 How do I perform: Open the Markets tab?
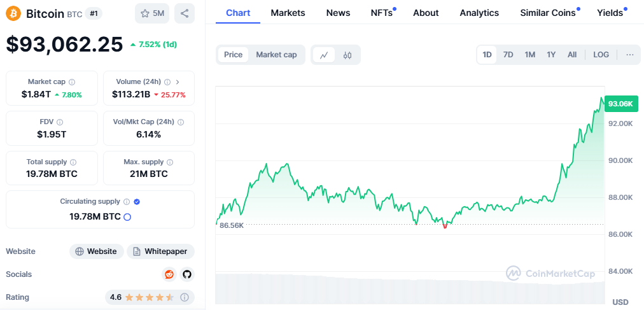click(x=288, y=13)
